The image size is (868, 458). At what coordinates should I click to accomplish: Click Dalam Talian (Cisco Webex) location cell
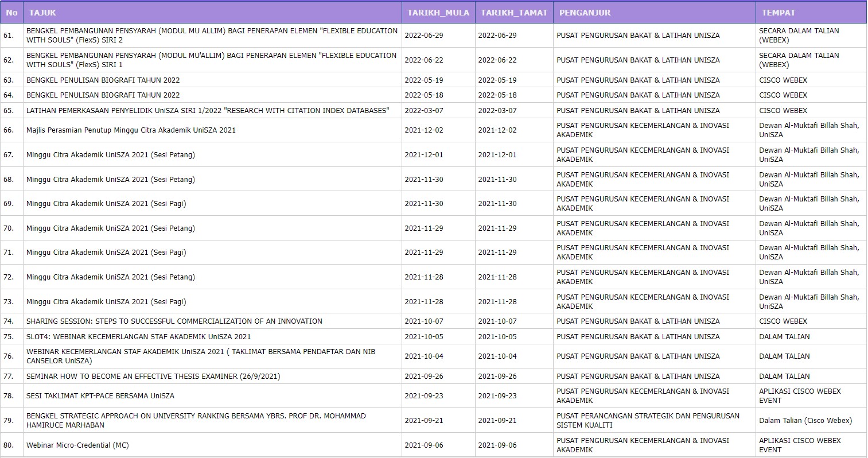pyautogui.click(x=805, y=421)
